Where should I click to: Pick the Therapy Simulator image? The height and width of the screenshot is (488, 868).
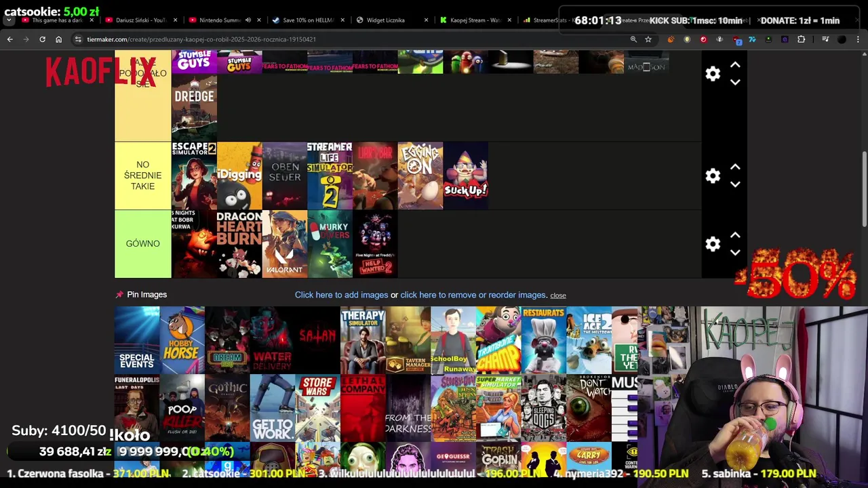pyautogui.click(x=363, y=340)
